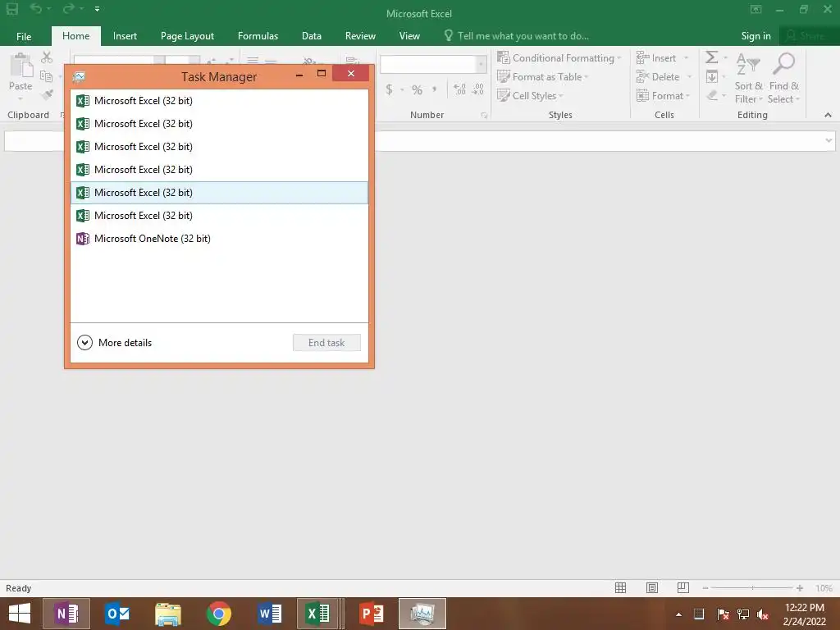The width and height of the screenshot is (840, 630).
Task: Collapse the ribbon with the chevron
Action: 828,115
